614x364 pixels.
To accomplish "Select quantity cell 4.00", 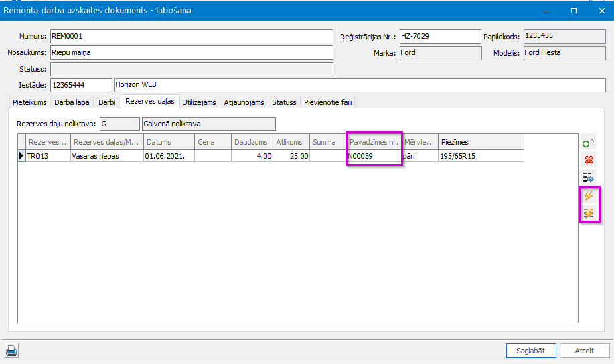I will 252,156.
